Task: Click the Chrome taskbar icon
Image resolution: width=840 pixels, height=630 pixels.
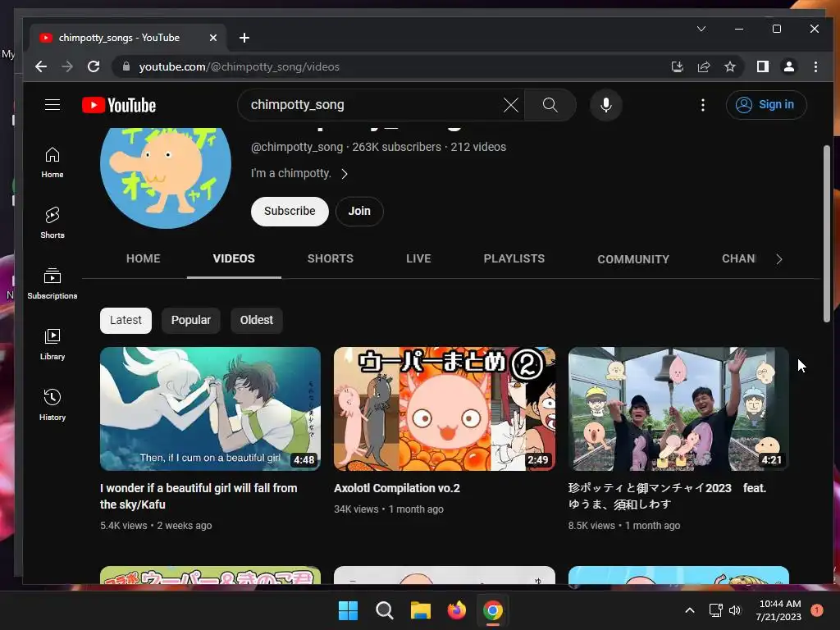Action: [493, 610]
